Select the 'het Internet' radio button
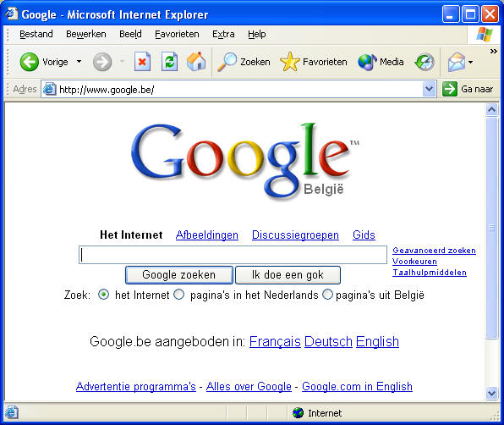This screenshot has height=425, width=504. coord(103,295)
